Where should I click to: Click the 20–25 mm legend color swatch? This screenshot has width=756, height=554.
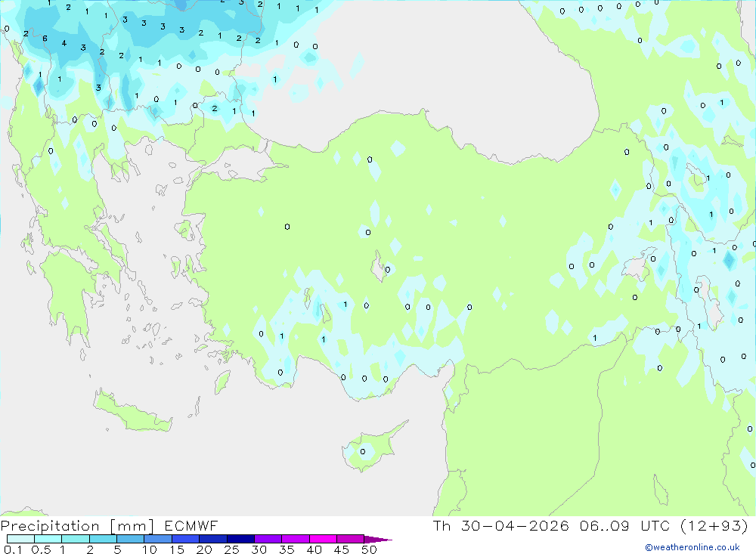pos(213,539)
